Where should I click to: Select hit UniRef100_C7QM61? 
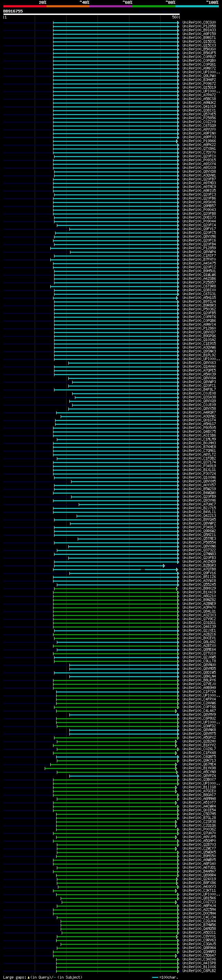coord(199,451)
